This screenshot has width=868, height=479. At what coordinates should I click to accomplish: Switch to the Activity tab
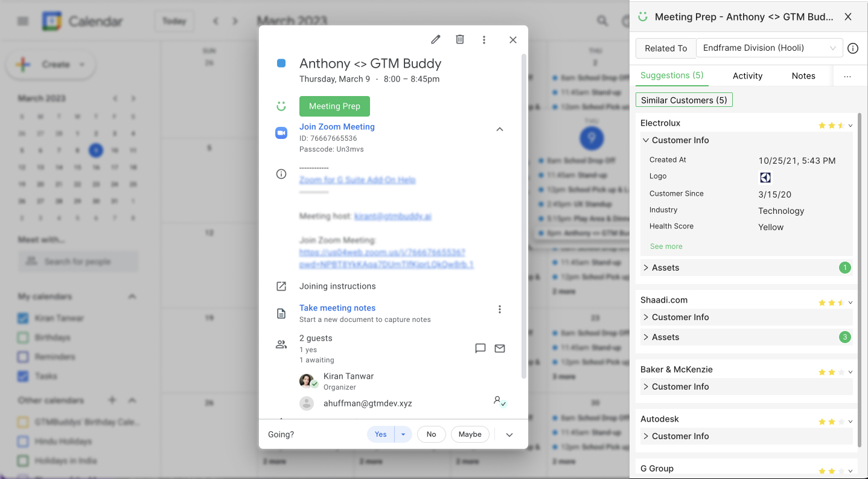click(x=747, y=76)
